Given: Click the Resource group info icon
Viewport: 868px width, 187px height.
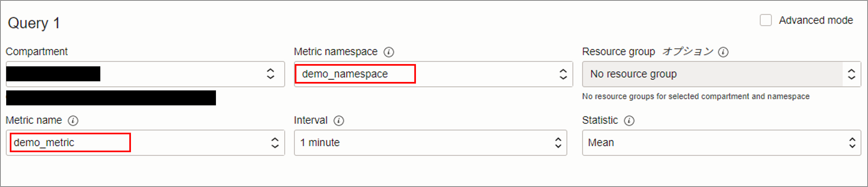Looking at the screenshot, I should [x=723, y=52].
